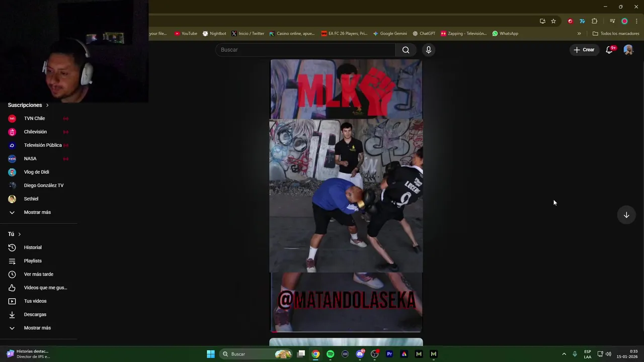The width and height of the screenshot is (644, 362).
Task: Open Google Chrome from the taskbar
Action: tap(315, 354)
